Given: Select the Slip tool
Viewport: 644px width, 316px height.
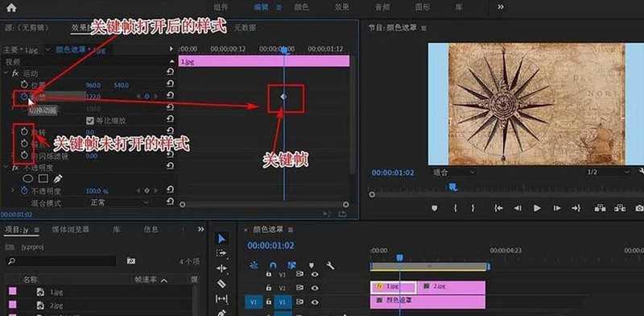Looking at the screenshot, I should click(221, 298).
